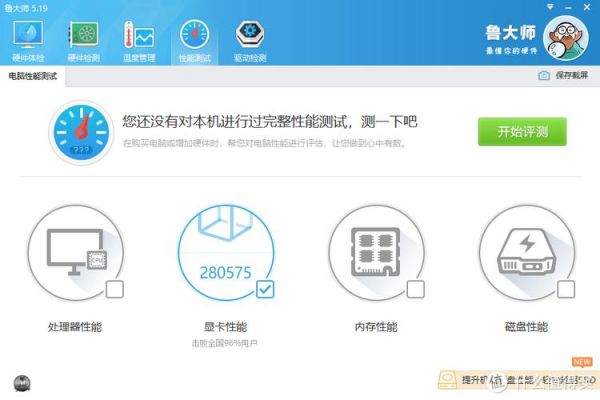This screenshot has width=600, height=400.
Task: Click the small round badge at bottom left
Action: point(22,383)
